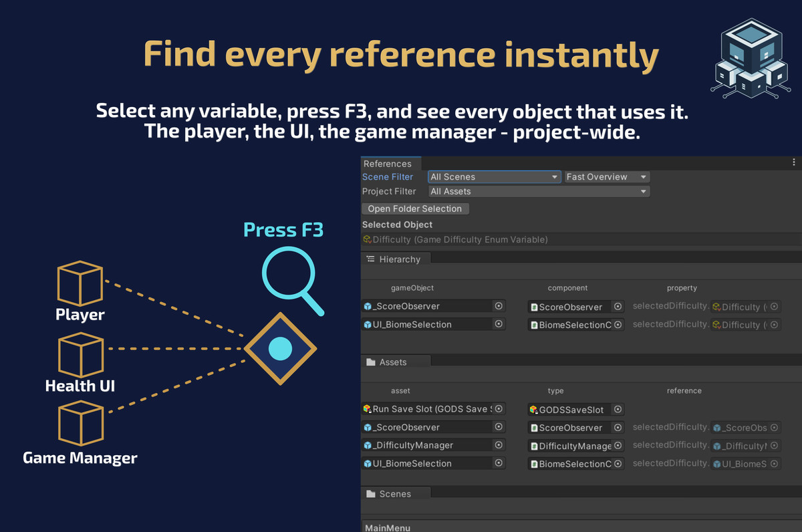The height and width of the screenshot is (532, 802).
Task: Click object picker beside _ScoreObserver gameObject in Hierarchy section
Action: pos(499,306)
